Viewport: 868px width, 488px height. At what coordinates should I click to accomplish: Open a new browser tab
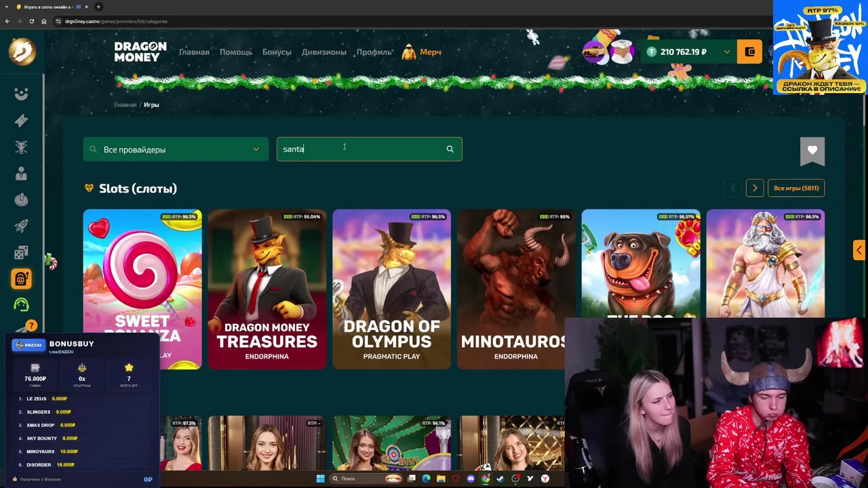point(98,7)
